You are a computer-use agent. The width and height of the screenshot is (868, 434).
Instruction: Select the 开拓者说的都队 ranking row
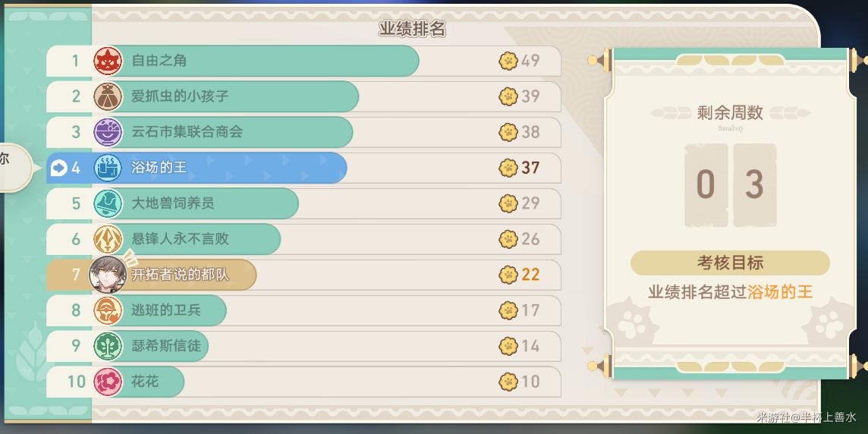pos(303,275)
